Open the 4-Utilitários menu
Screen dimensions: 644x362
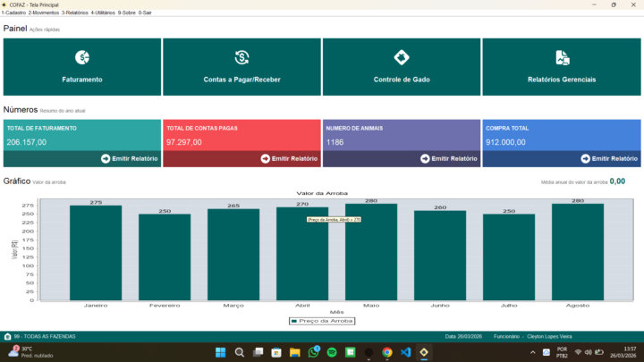coord(104,13)
